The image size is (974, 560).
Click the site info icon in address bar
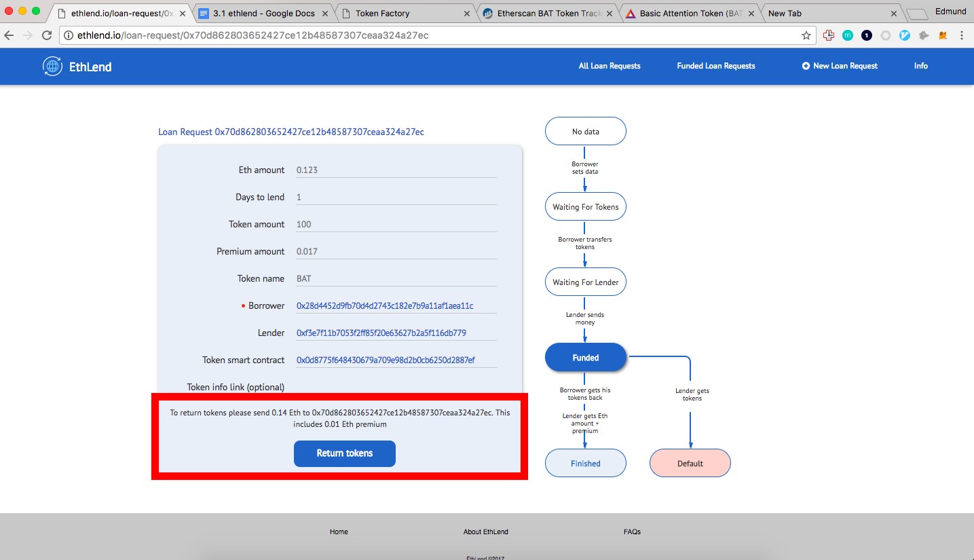69,35
